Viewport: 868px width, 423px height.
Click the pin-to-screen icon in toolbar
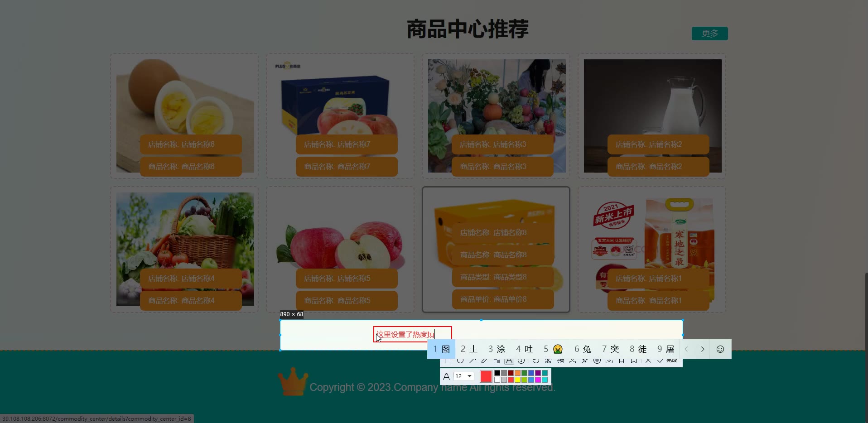(585, 361)
